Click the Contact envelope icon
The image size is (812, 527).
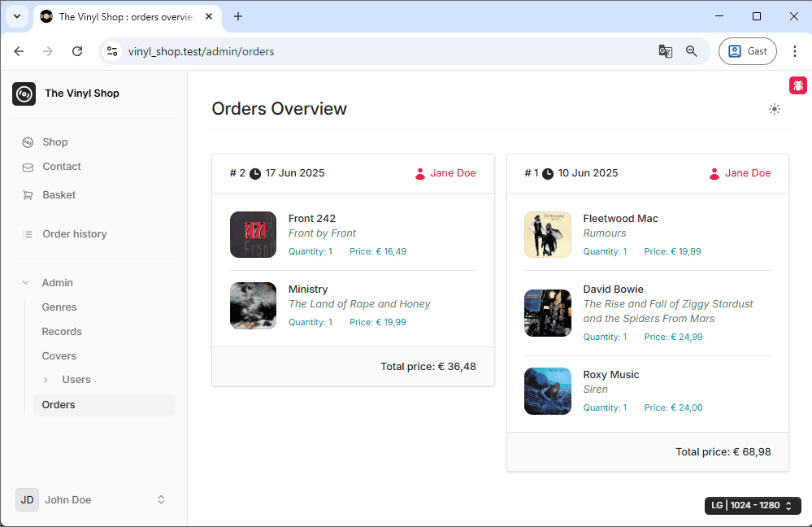tap(28, 168)
